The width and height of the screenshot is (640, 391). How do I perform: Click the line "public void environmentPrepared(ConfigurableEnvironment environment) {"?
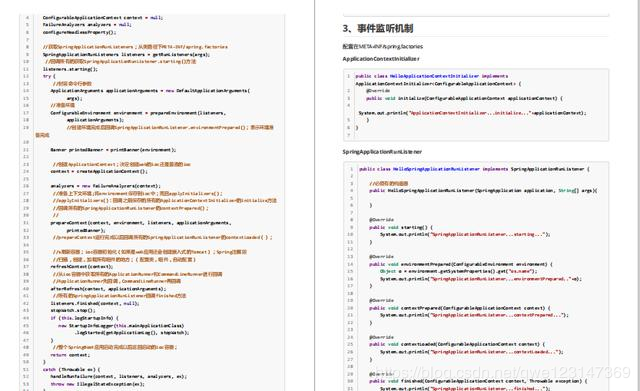coord(461,264)
